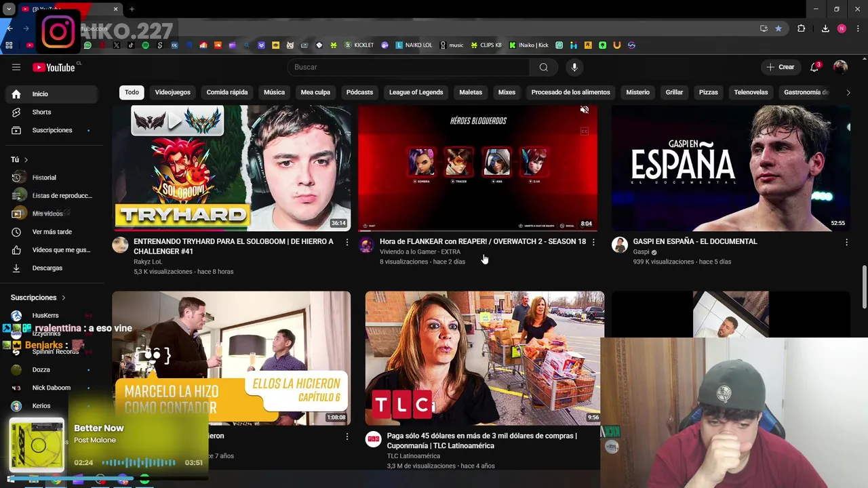Open the CLIPS KB bookmark
Screen dimensions: 868x488
point(486,45)
